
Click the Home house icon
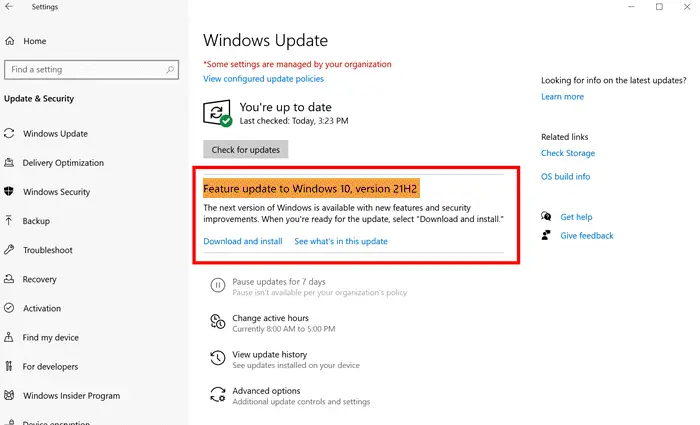10,41
